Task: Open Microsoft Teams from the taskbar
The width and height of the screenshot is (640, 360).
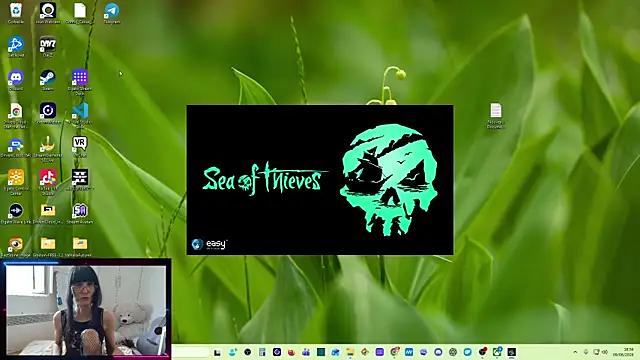Action: [306, 352]
